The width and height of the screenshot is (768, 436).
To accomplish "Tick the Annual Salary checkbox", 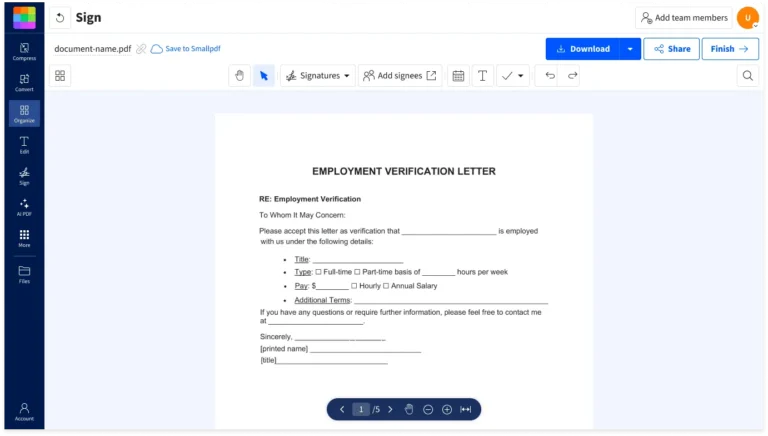I will 386,286.
